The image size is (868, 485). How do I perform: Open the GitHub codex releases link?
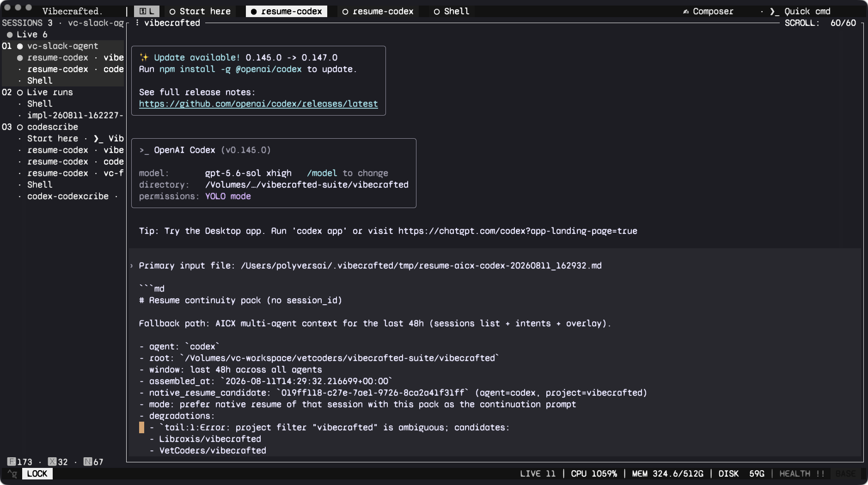[x=258, y=104]
